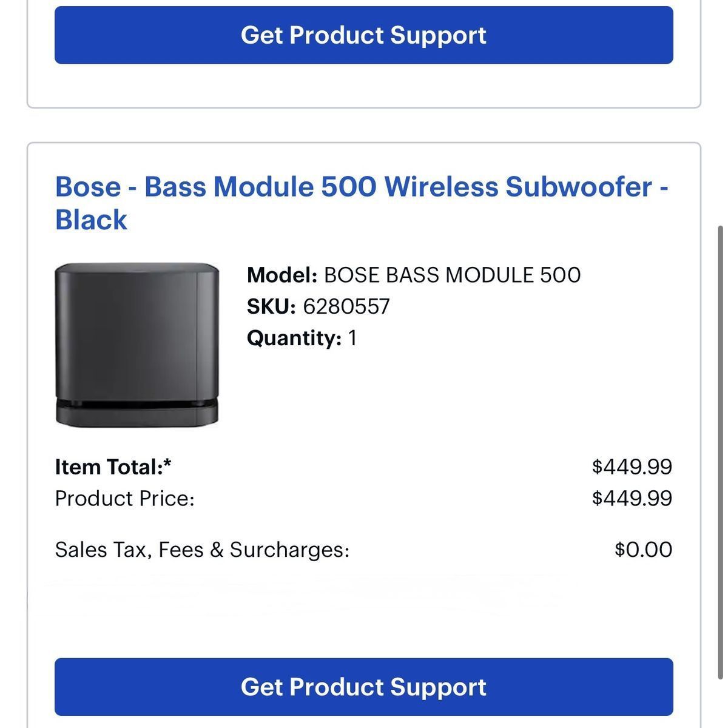Click the $0.00 sales tax amount
The image size is (728, 728).
(643, 550)
